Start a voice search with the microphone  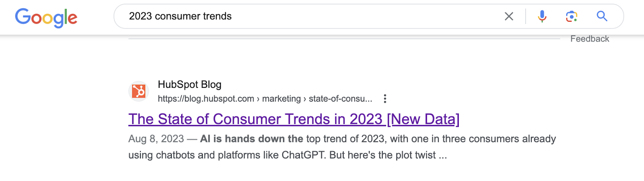pyautogui.click(x=542, y=16)
